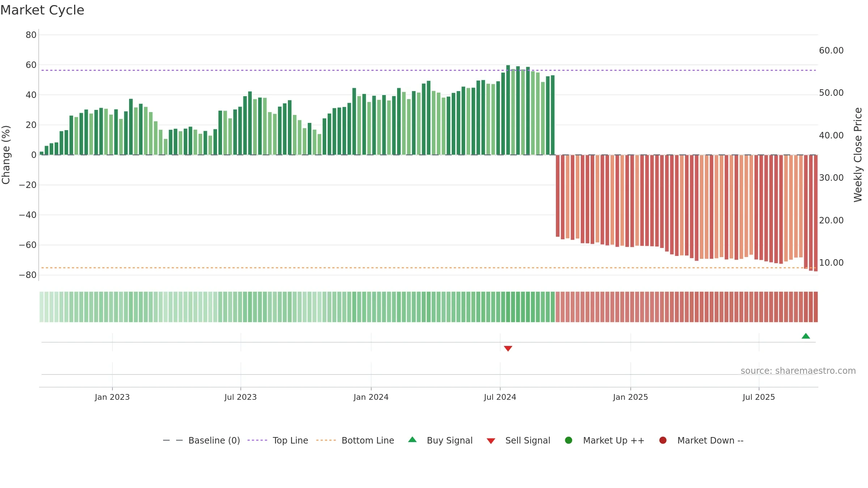The image size is (868, 488).
Task: Toggle the Baseline (0) legend entry
Action: coord(201,440)
